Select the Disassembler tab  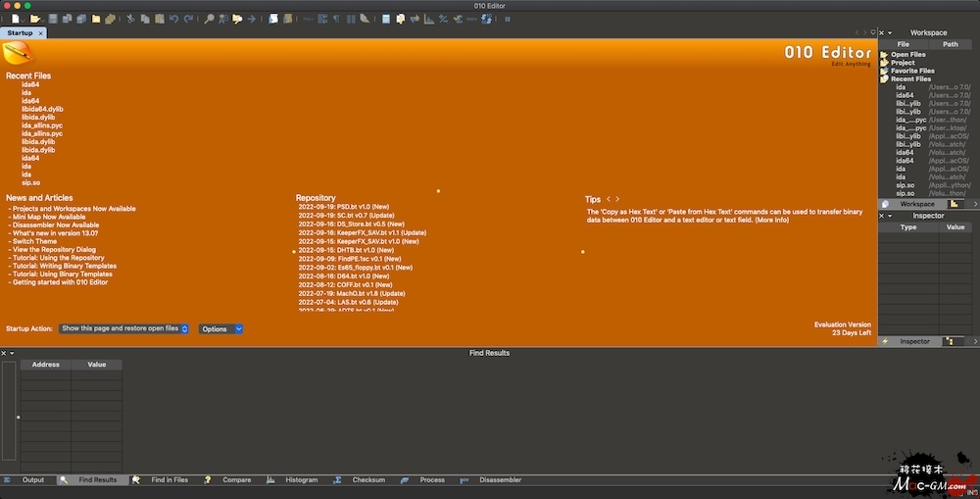(x=499, y=480)
